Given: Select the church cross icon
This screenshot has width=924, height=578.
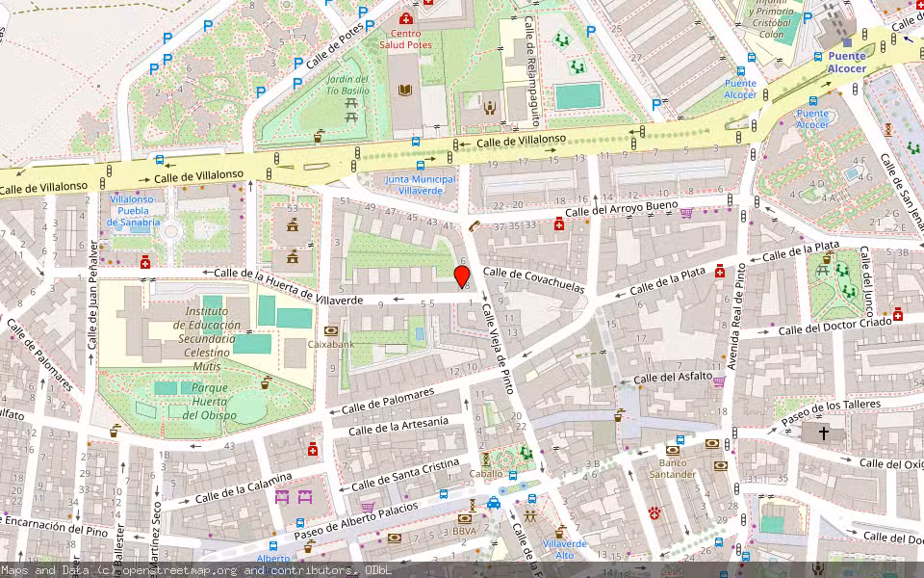Looking at the screenshot, I should [823, 433].
